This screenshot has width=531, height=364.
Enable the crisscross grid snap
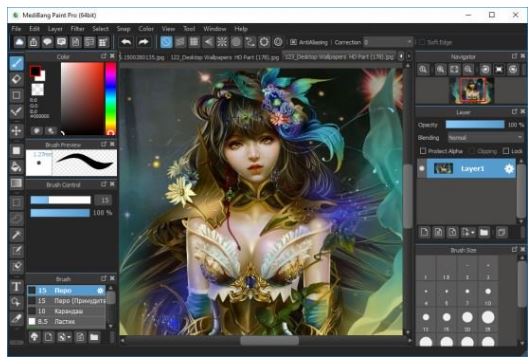[x=194, y=42]
